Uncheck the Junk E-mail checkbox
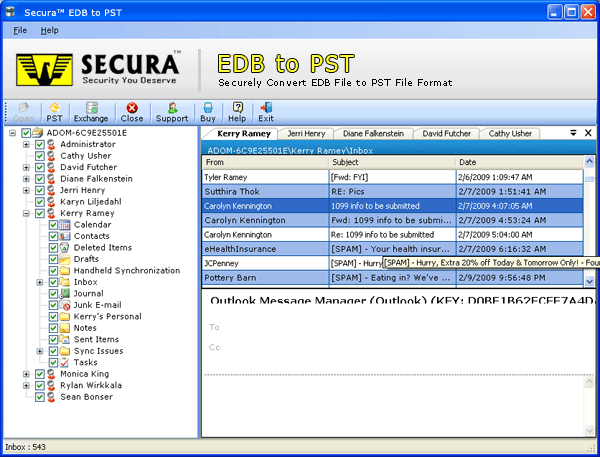This screenshot has height=457, width=600. [54, 305]
